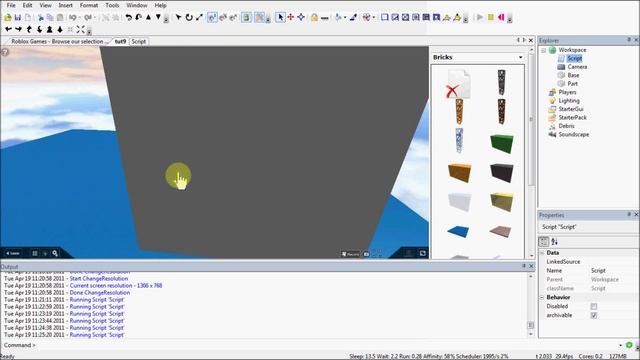Select Base in the Explorer tree
This screenshot has width=640, height=360.
pos(573,76)
